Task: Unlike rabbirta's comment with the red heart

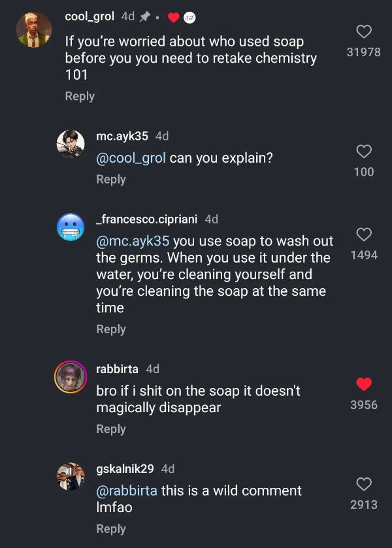Action: pyautogui.click(x=364, y=384)
